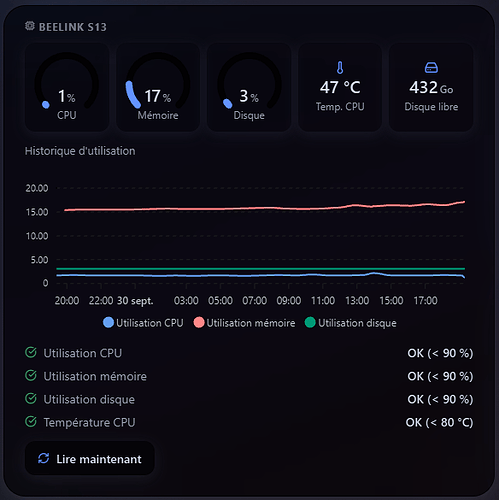Click the Température CPU status row label
Image resolution: width=499 pixels, height=500 pixels.
pos(89,422)
